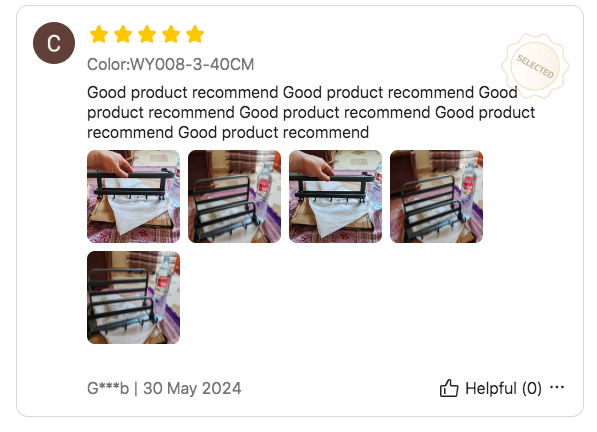
Task: Click the review date 30 May 2024
Action: coord(192,389)
